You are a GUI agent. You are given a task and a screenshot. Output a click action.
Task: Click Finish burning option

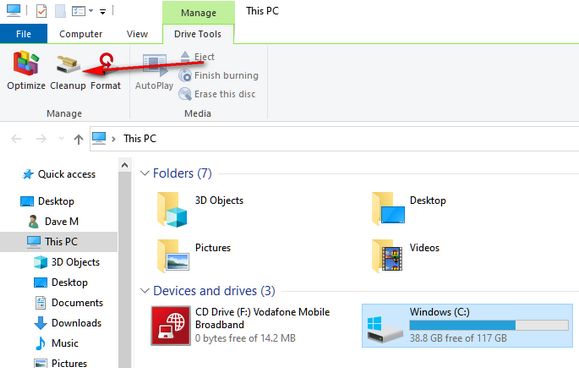point(219,75)
